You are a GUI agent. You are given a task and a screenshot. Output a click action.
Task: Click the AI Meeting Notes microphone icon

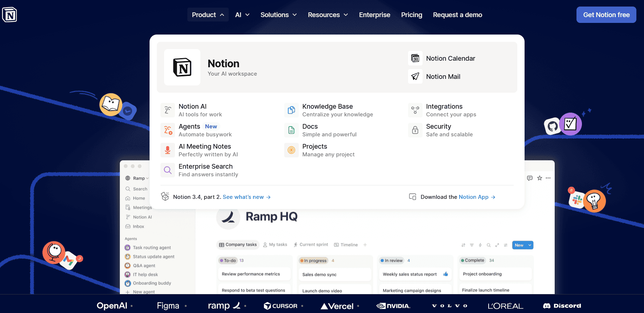click(168, 150)
